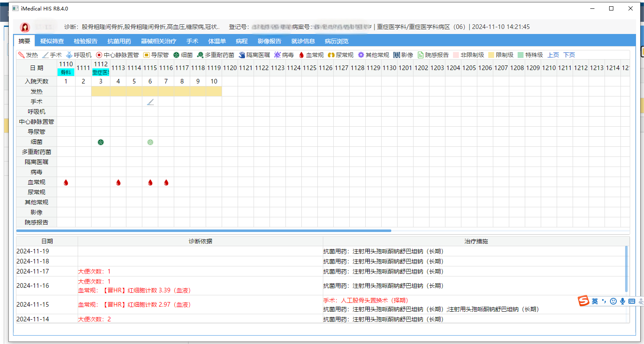Click the 入院天数 row label
The width and height of the screenshot is (644, 344).
(37, 81)
